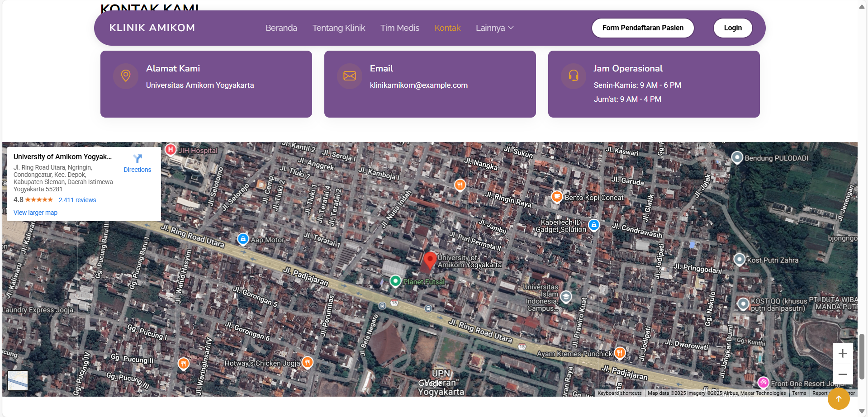The image size is (868, 417).
Task: Expand the Lainnya dropdown menu
Action: pyautogui.click(x=494, y=28)
